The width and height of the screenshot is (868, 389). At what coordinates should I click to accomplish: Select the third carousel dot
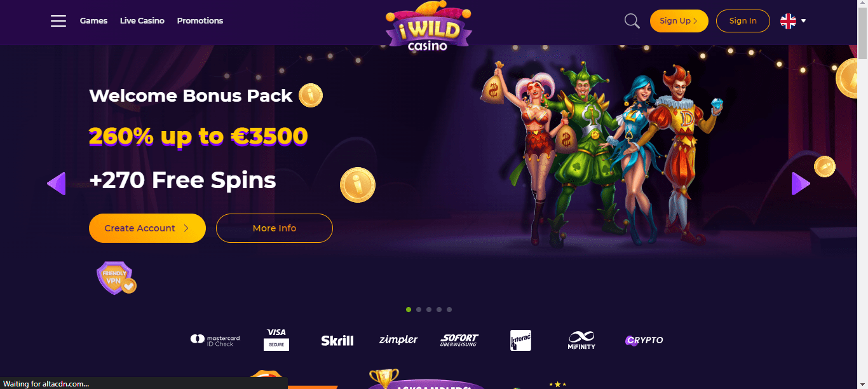tap(429, 310)
